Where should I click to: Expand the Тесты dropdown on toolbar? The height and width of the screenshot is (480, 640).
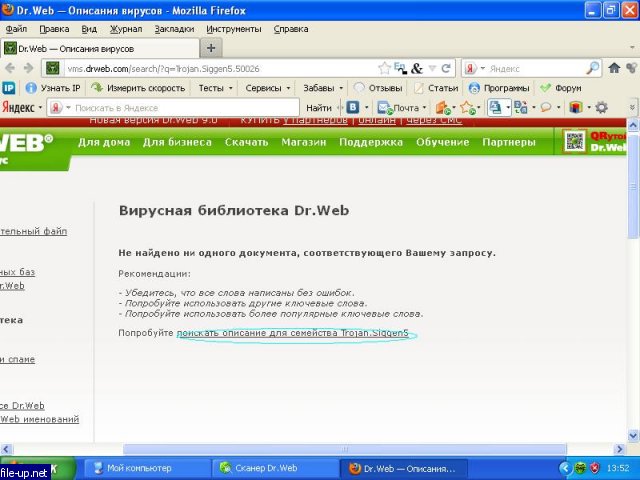click(x=215, y=88)
